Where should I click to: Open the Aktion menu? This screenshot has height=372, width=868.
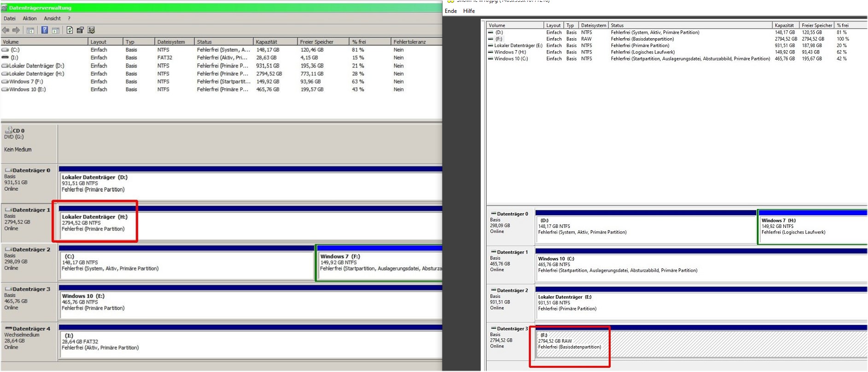(30, 18)
